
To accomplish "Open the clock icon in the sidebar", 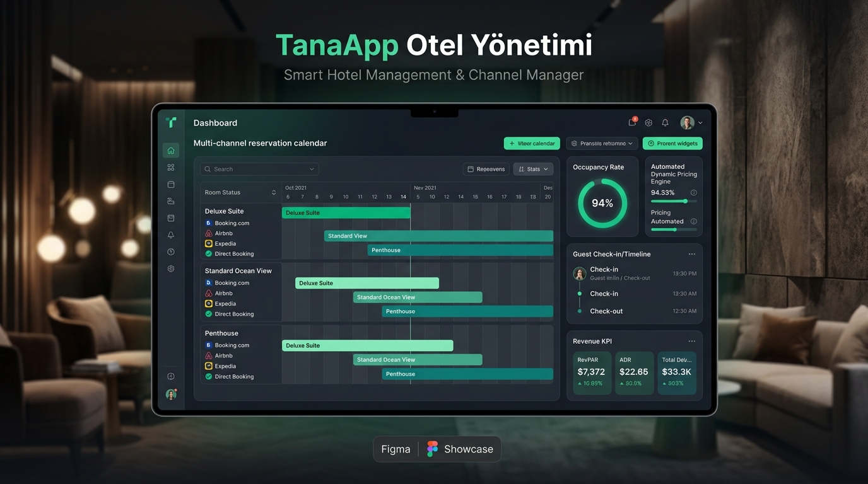I will (171, 252).
